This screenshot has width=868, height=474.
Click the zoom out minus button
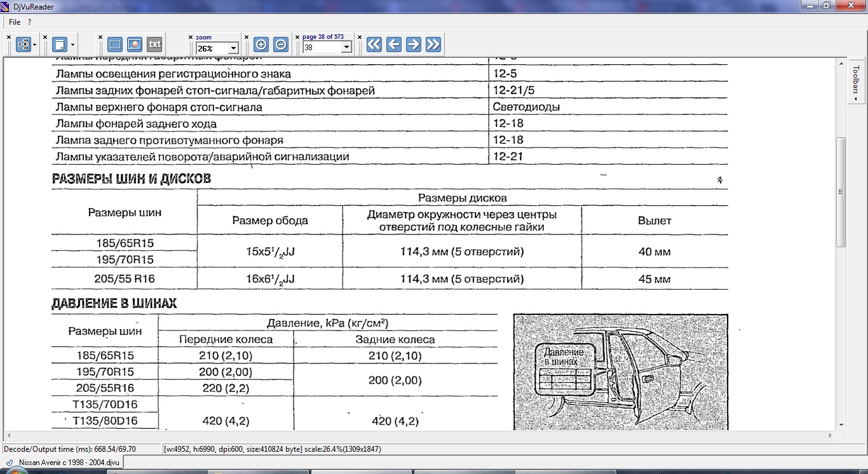pyautogui.click(x=281, y=44)
